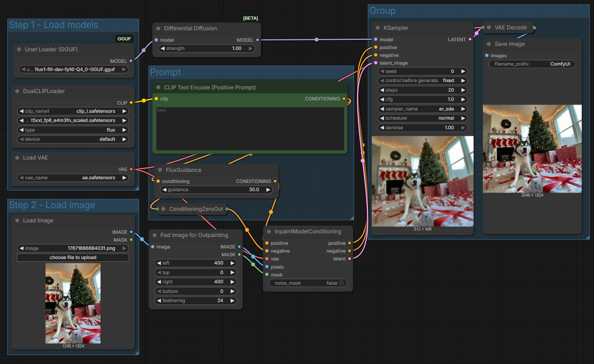594x364 pixels.
Task: Click latent output port on InpaintModelConditioning
Action: [350, 259]
